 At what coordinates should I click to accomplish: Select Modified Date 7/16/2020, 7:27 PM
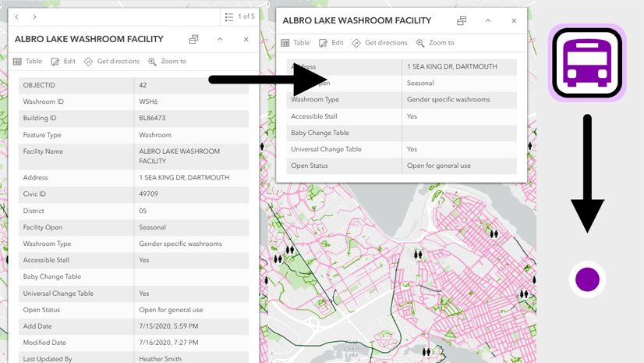(x=168, y=343)
